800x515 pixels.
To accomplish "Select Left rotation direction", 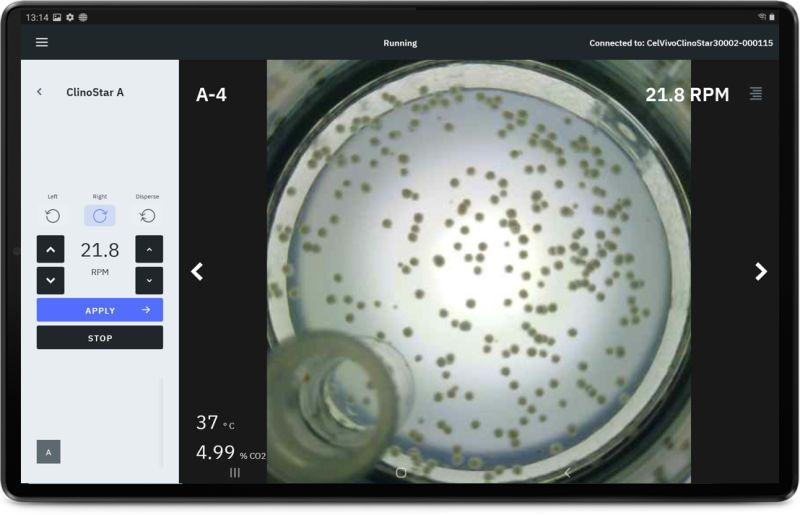I will pyautogui.click(x=53, y=216).
